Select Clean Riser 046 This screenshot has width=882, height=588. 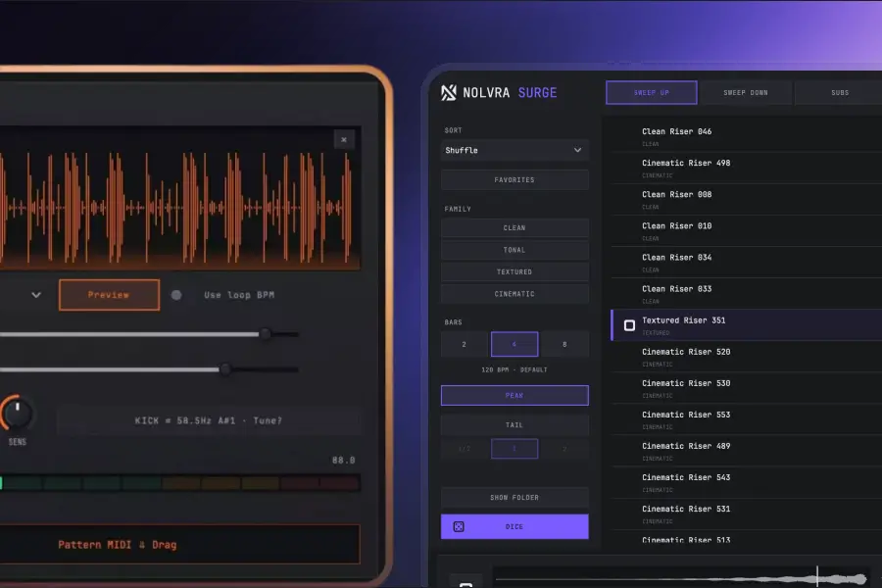(746, 136)
